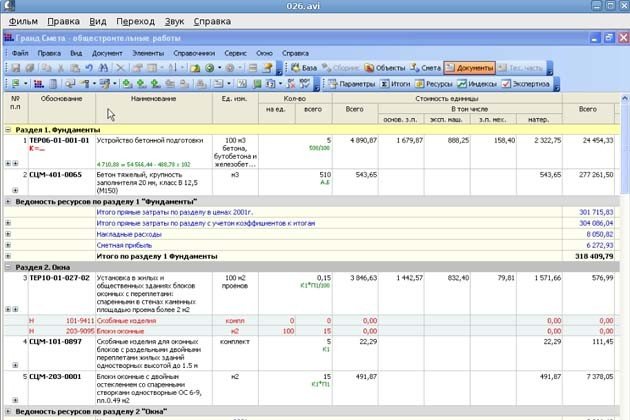Image resolution: width=630 pixels, height=420 pixels.
Task: Expand 'Ведомость ресурсов по разделу 1' row
Action: (x=9, y=201)
